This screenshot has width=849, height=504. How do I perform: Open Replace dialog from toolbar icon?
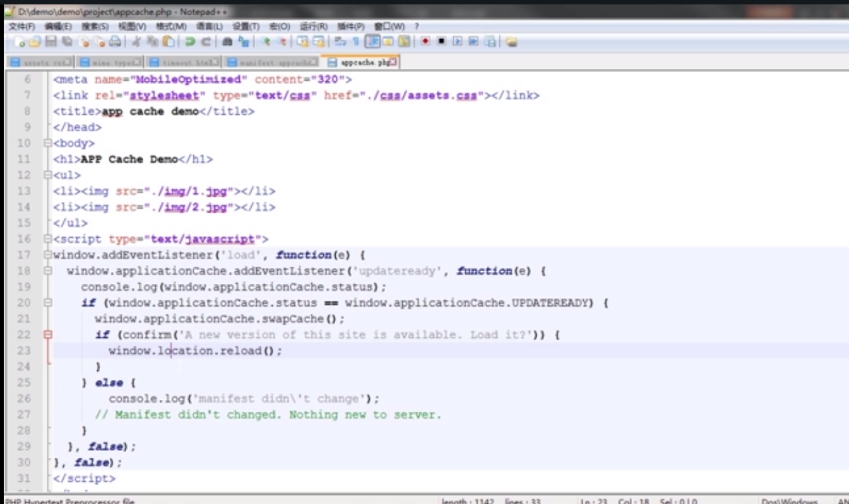243,42
